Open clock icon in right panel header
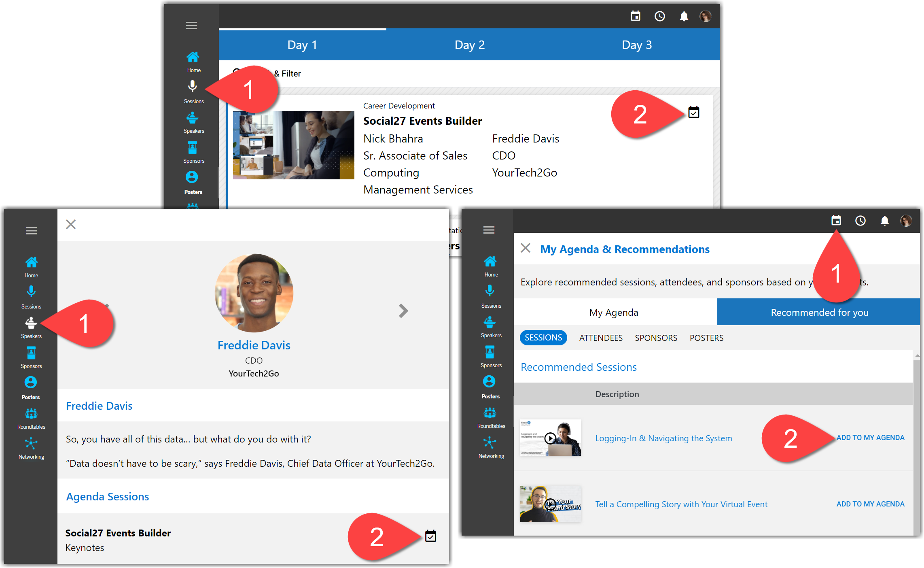The height and width of the screenshot is (568, 924). tap(860, 221)
